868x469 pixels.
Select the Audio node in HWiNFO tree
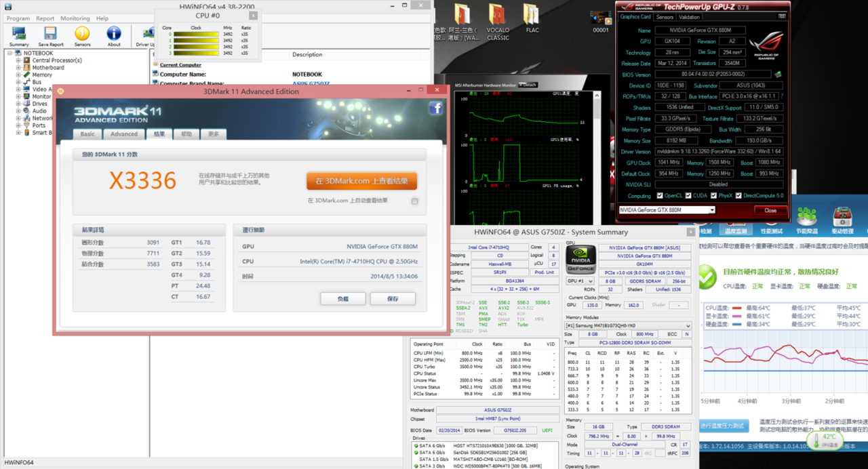point(39,111)
